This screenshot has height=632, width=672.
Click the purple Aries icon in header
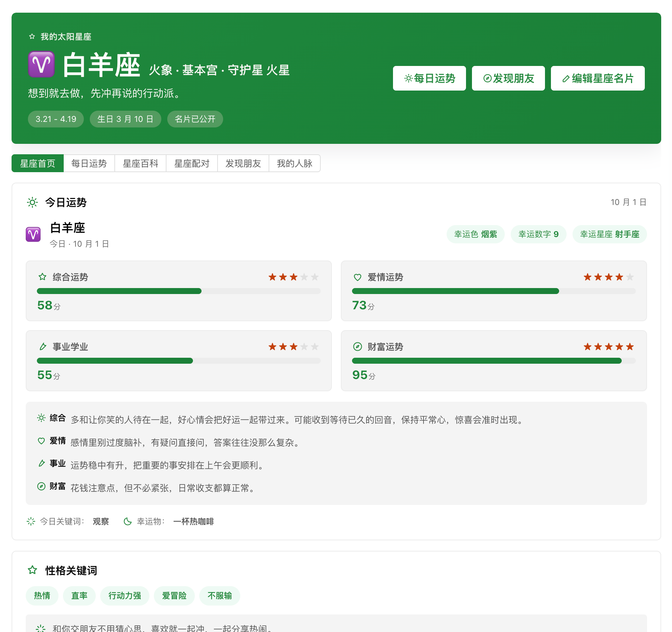pos(41,64)
